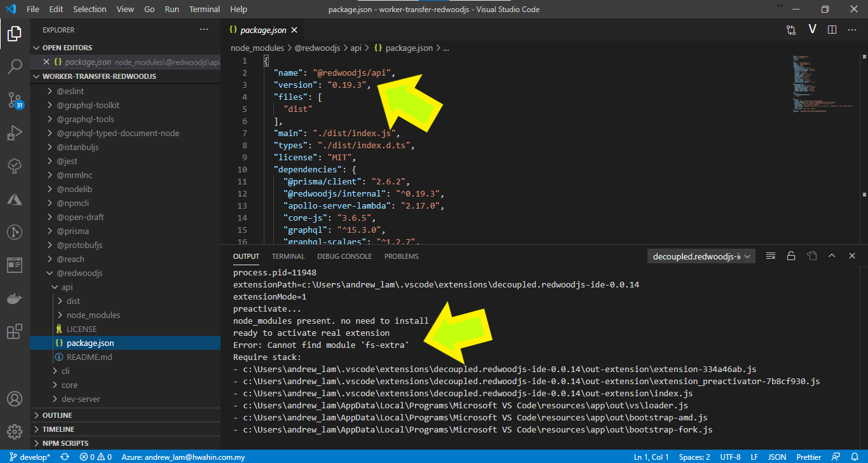Open the Terminal menu
This screenshot has width=868, height=463.
(x=205, y=10)
